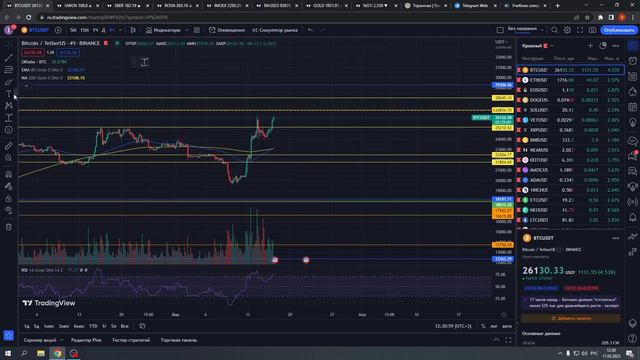Open the help question icon in right sidebar
Image resolution: width=640 pixels, height=360 pixels.
point(632,338)
